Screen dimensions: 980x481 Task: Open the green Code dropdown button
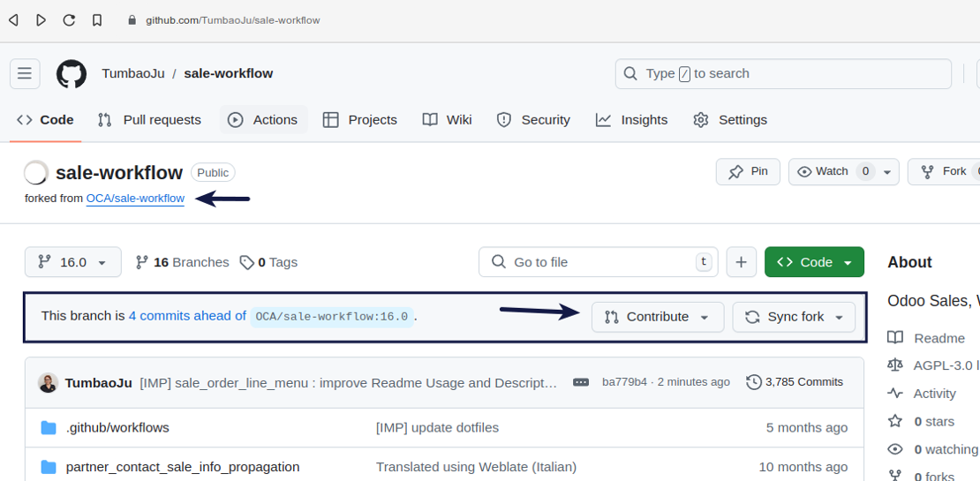pyautogui.click(x=814, y=262)
